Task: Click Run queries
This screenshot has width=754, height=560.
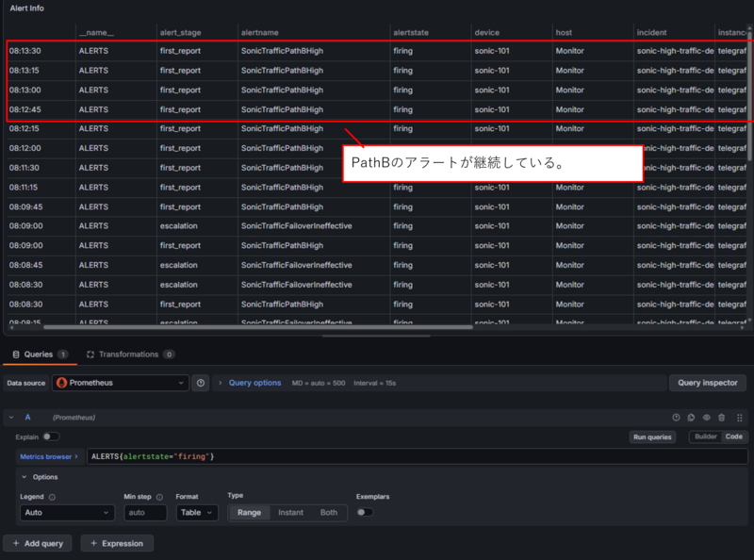Action: pyautogui.click(x=652, y=436)
